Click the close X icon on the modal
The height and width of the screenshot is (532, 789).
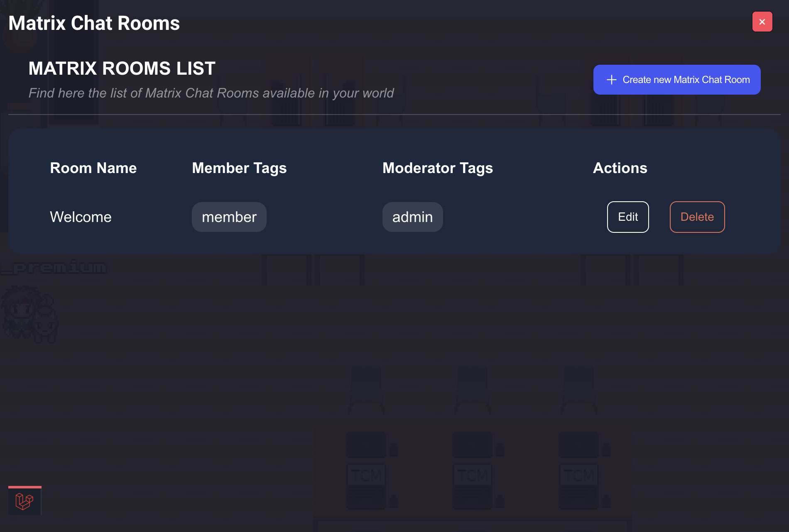(762, 22)
